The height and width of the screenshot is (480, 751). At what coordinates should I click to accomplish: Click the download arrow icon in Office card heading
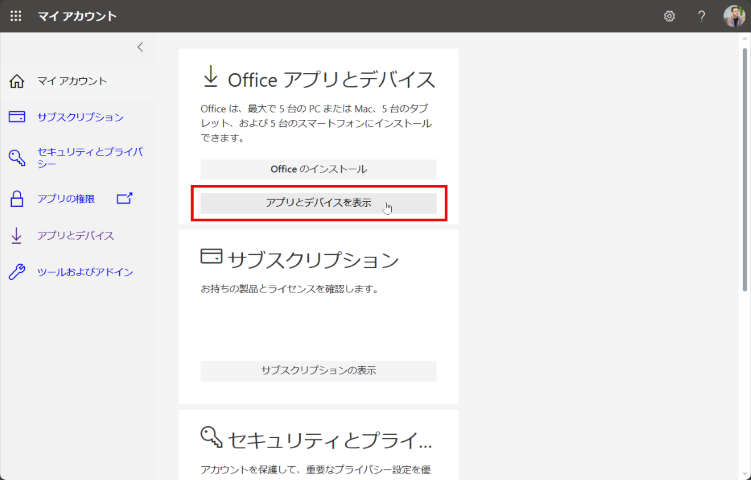point(210,77)
